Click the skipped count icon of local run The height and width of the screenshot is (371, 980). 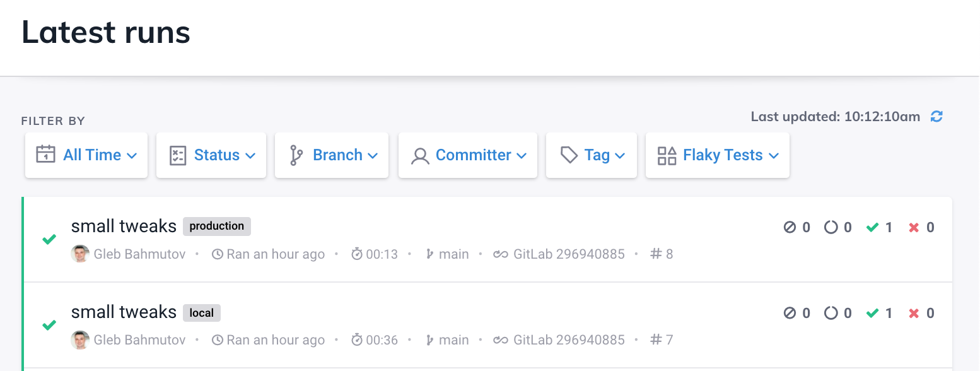tap(790, 313)
